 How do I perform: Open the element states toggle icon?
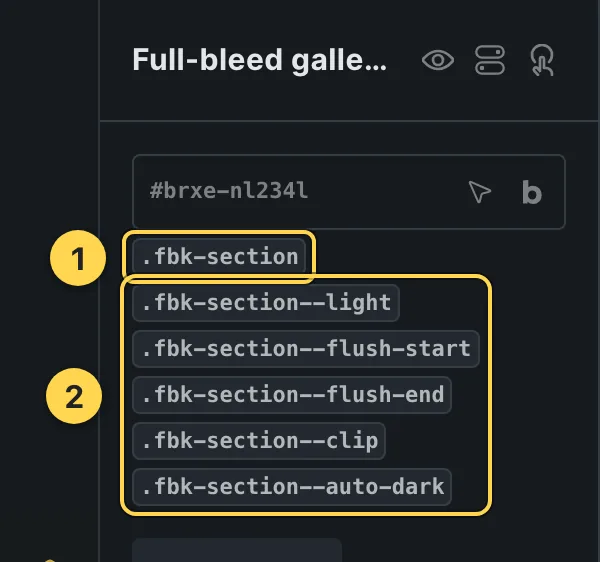[490, 60]
